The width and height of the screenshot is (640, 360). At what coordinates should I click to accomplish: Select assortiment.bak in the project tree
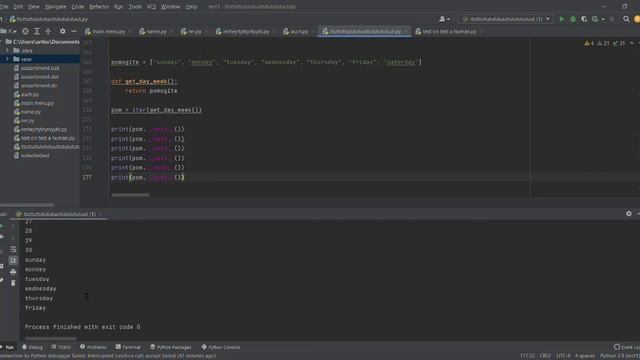point(40,68)
